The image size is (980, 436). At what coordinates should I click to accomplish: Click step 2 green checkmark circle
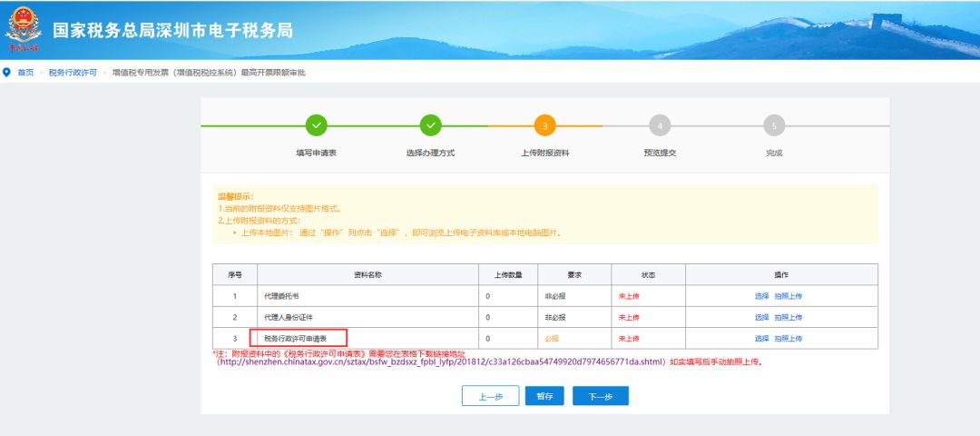point(431,125)
